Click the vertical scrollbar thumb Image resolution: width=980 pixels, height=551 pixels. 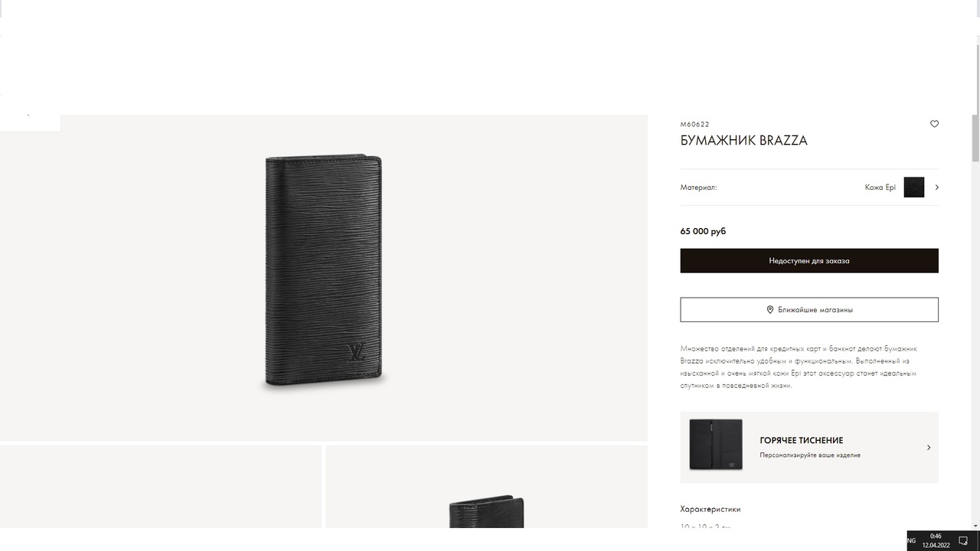[x=975, y=138]
